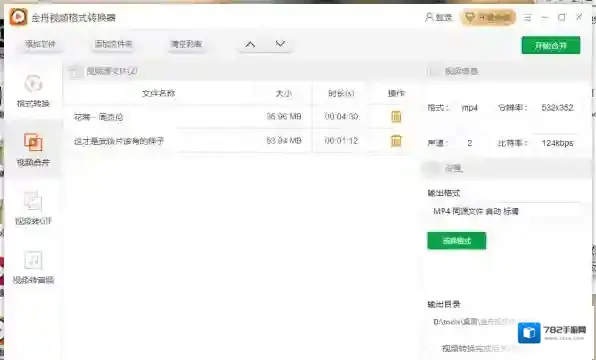Click the 清空列表 button

[x=186, y=44]
